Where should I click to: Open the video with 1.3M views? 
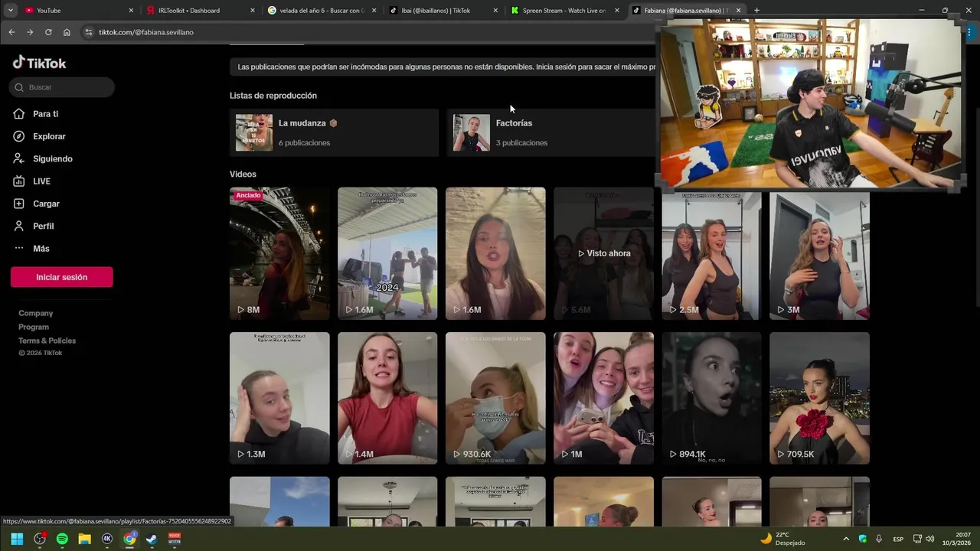[279, 398]
